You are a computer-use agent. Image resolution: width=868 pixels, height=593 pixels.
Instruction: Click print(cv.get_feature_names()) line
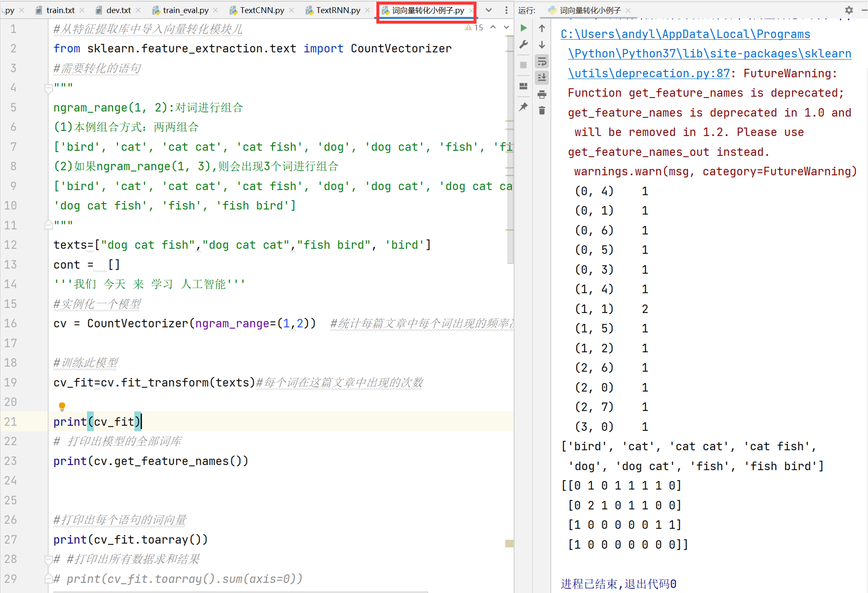coord(151,461)
